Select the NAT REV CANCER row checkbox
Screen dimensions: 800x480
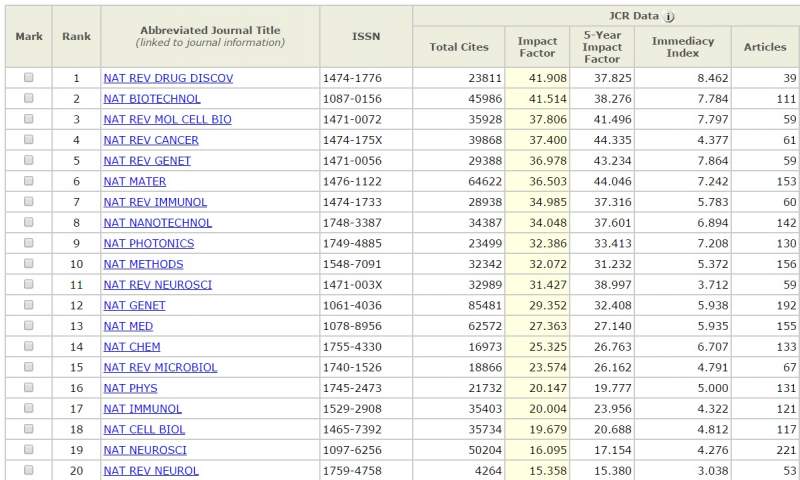pos(29,139)
